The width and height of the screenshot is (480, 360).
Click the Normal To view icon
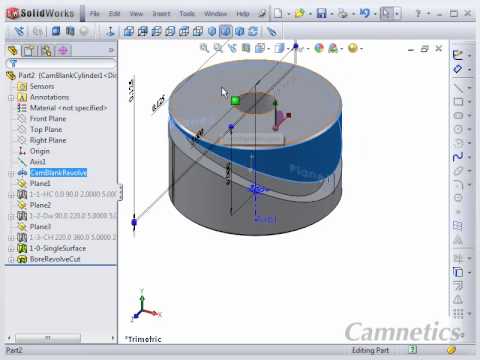click(x=110, y=32)
